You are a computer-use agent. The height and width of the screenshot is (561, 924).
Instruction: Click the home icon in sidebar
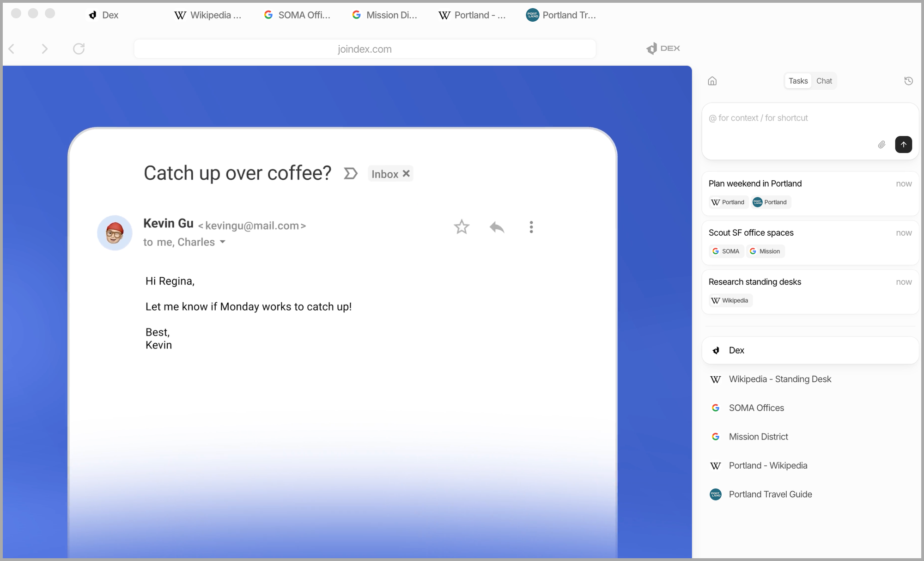712,81
